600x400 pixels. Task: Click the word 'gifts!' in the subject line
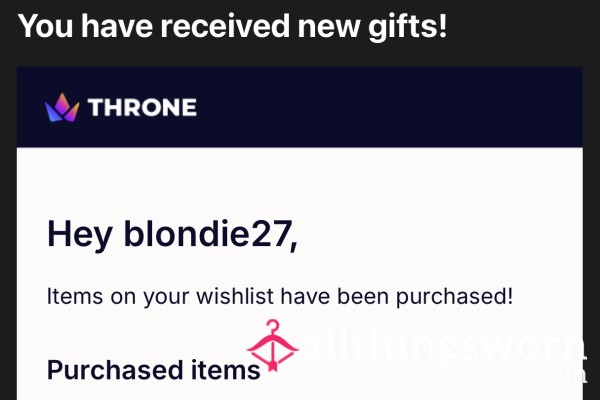[x=408, y=27]
